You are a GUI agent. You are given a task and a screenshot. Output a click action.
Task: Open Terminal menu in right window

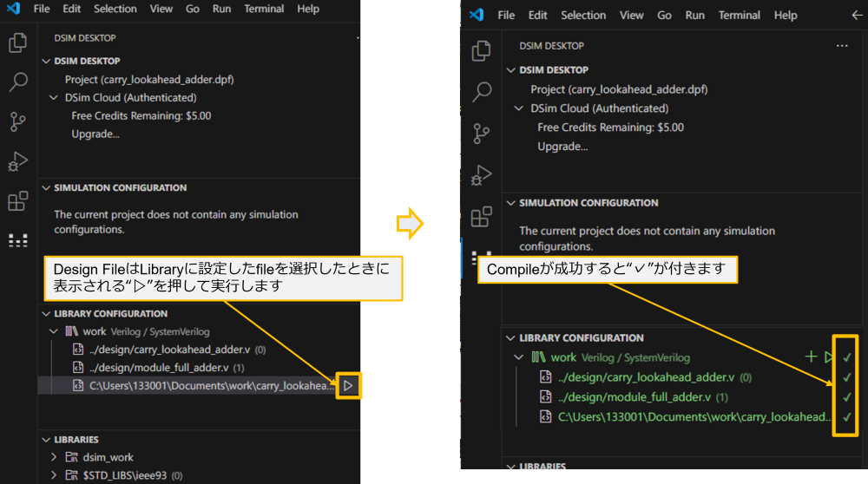click(739, 15)
